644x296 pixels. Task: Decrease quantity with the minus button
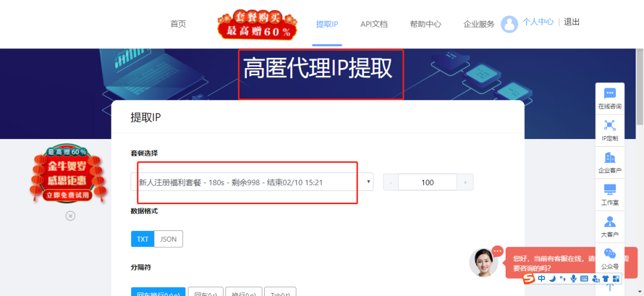(x=391, y=182)
